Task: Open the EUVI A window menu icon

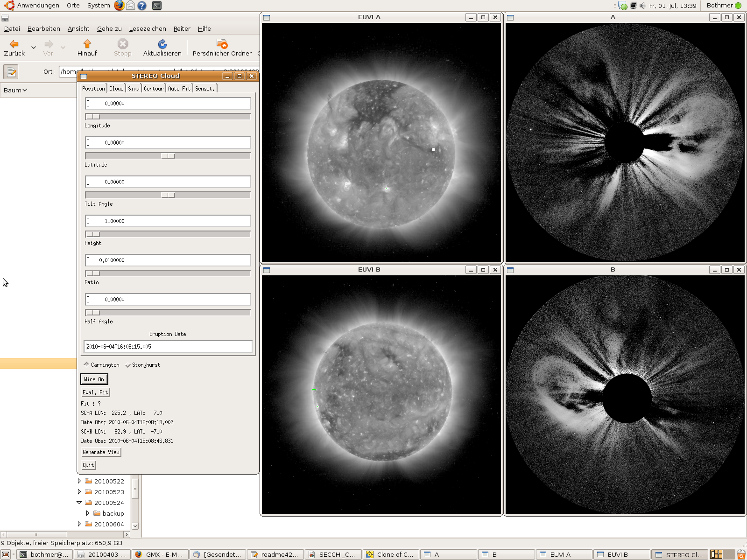Action: [x=267, y=18]
